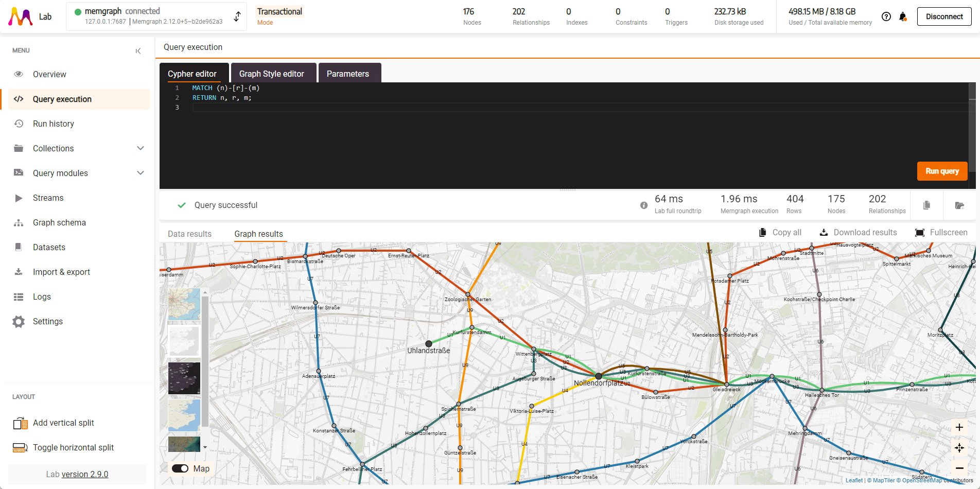Click the crosshair re-center map control
Screen dimensions: 980x489
pos(959,448)
